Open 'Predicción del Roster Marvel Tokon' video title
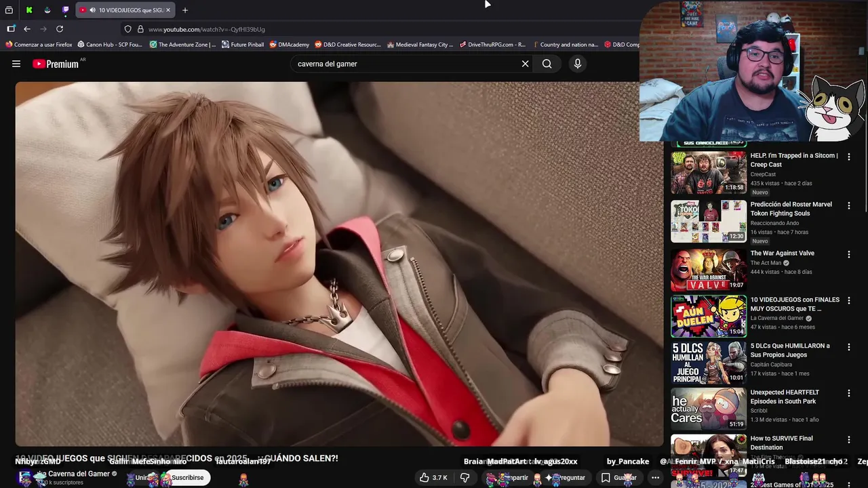The width and height of the screenshot is (868, 488). 791,209
